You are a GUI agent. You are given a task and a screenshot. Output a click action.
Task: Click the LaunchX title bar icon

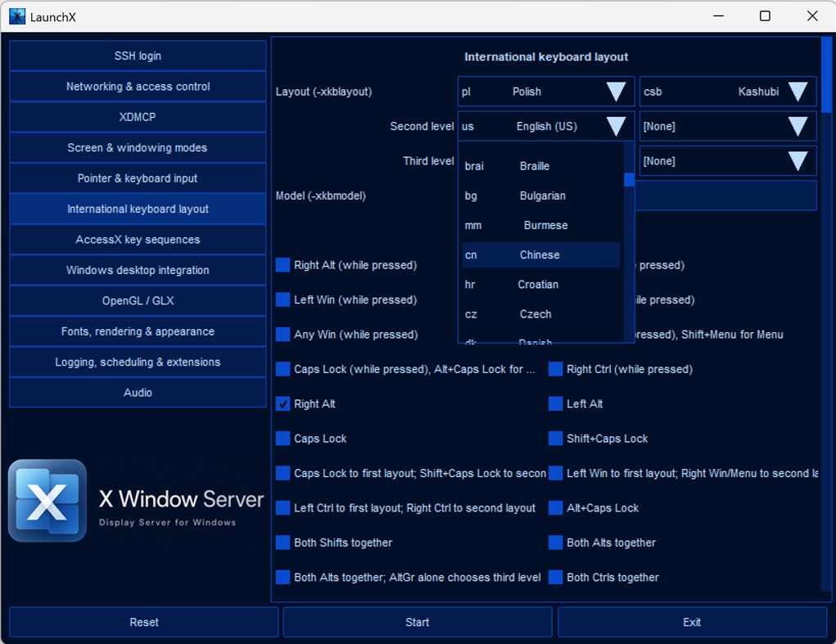click(x=17, y=16)
